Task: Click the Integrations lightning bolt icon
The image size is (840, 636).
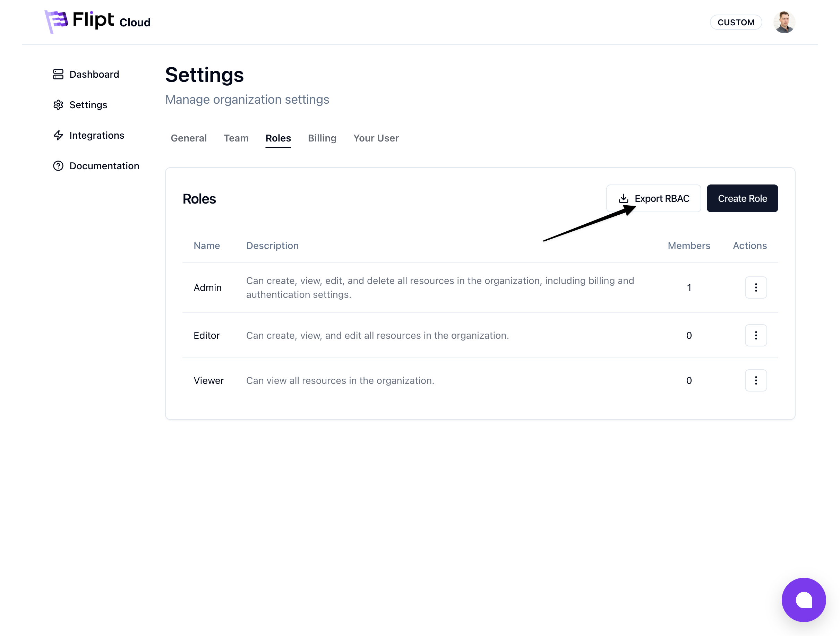Action: (x=58, y=135)
